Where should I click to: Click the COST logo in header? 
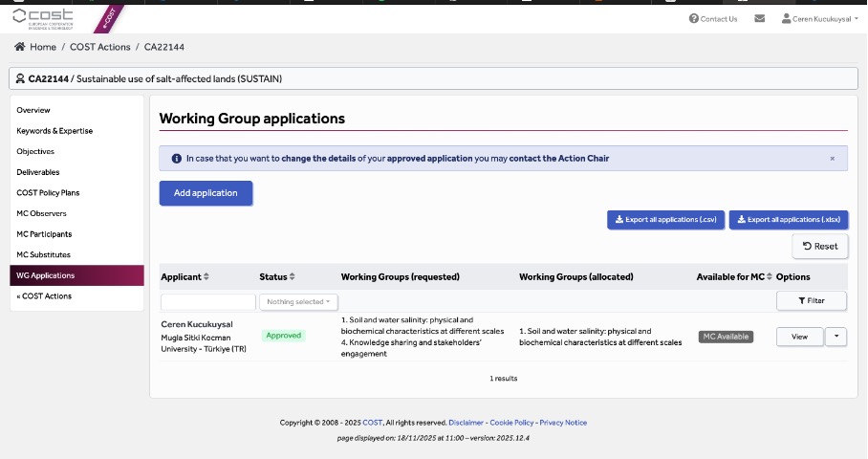point(44,17)
